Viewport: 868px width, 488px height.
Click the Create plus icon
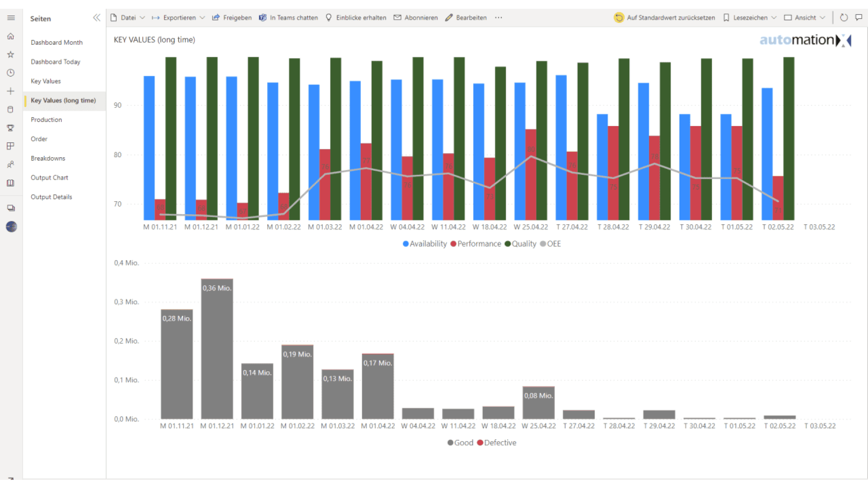10,91
